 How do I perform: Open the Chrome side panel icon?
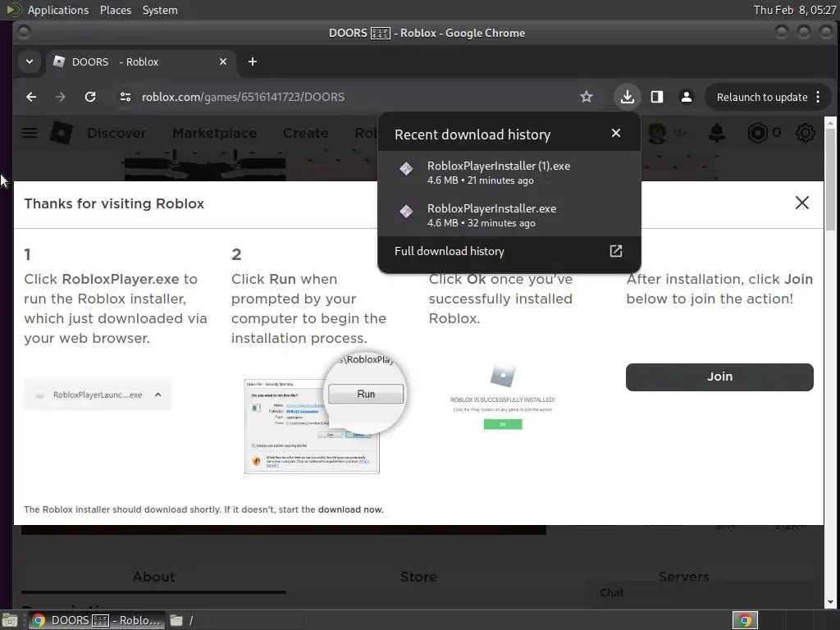[x=657, y=97]
